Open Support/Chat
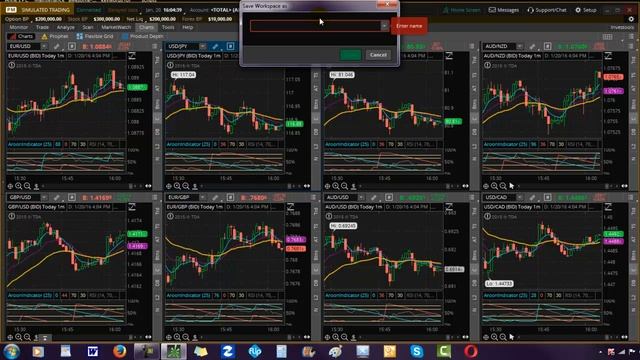Viewport: 640px width, 360px height. (x=547, y=10)
